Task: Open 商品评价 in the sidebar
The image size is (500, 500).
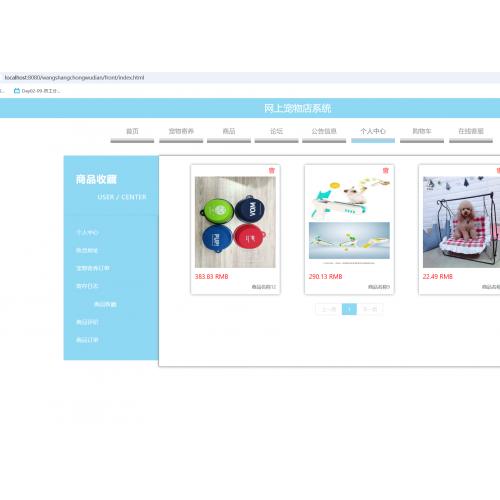Action: (87, 322)
